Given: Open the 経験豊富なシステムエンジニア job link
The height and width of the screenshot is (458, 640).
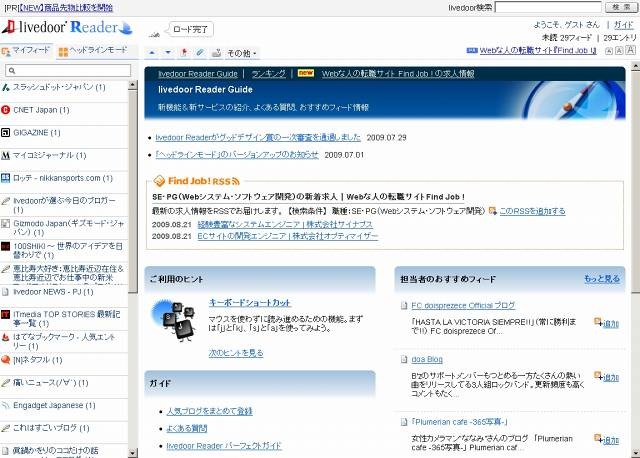Looking at the screenshot, I should tap(285, 225).
